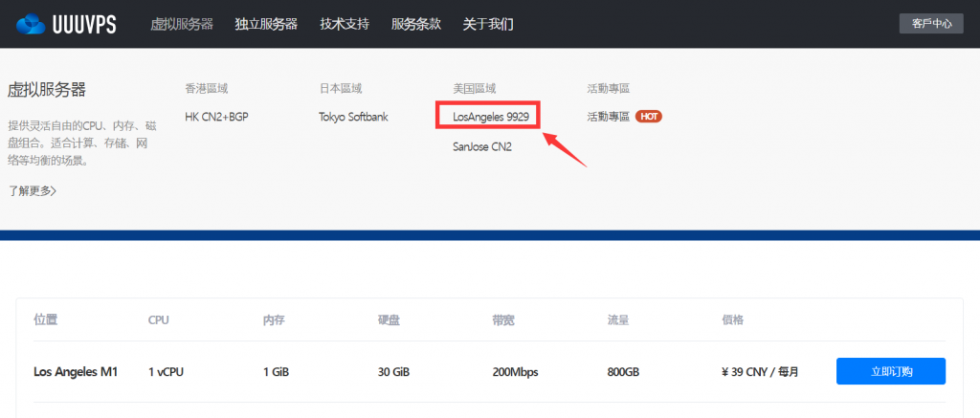Viewport: 980px width, 418px height.
Task: Open the 独立服务器 navigation menu
Action: [x=266, y=24]
